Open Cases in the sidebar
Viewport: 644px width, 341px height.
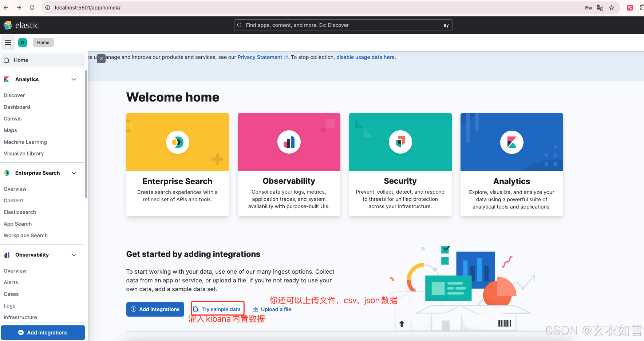pos(11,294)
